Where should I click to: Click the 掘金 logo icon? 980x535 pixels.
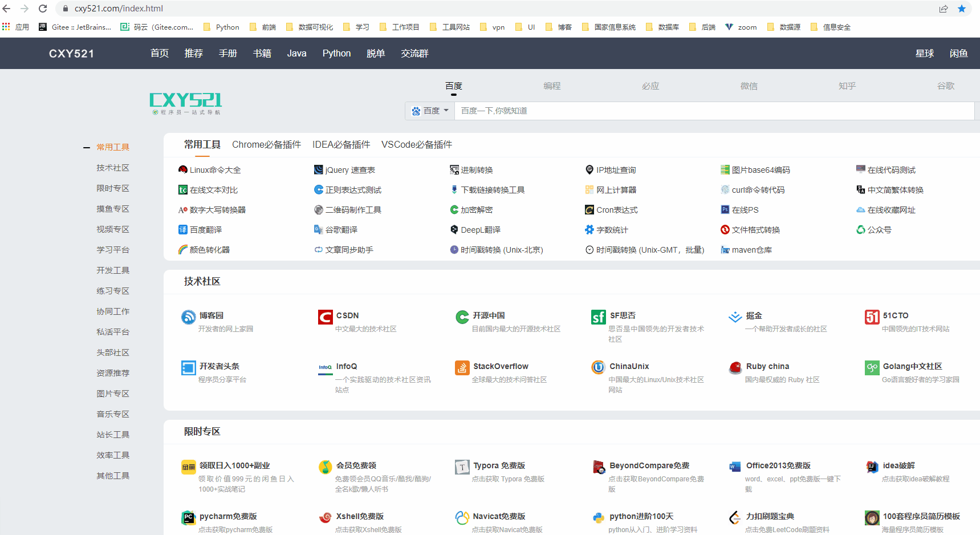click(735, 317)
